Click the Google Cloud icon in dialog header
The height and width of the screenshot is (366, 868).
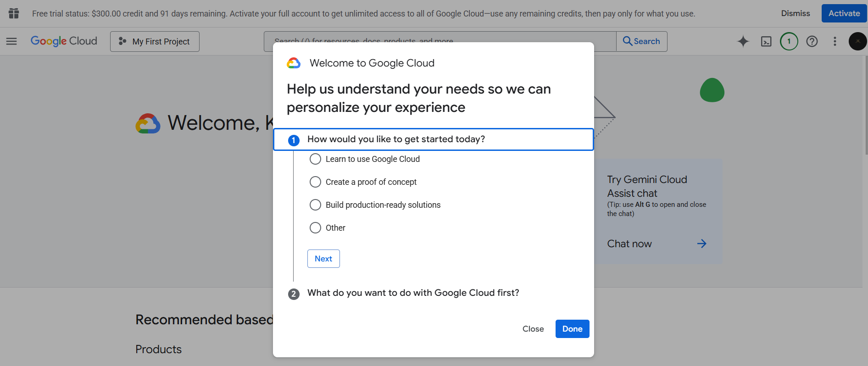(x=294, y=63)
